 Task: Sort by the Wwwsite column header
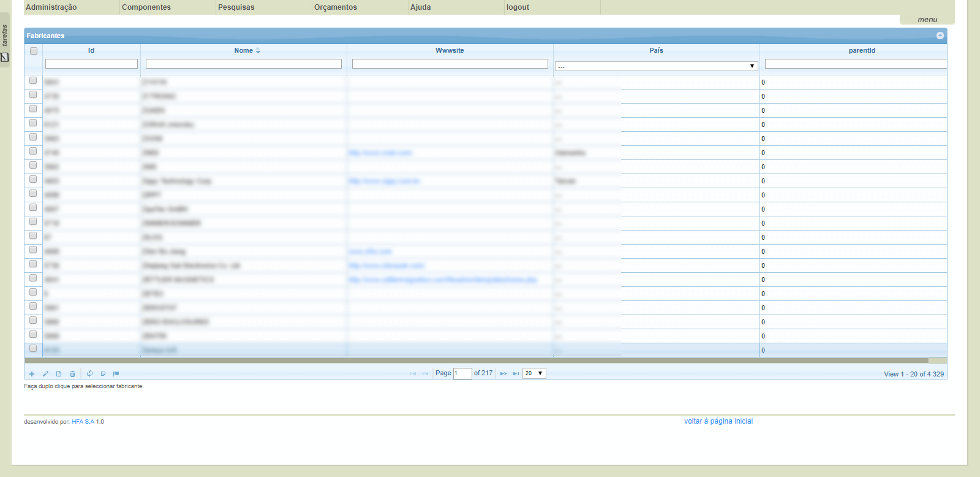tap(450, 51)
